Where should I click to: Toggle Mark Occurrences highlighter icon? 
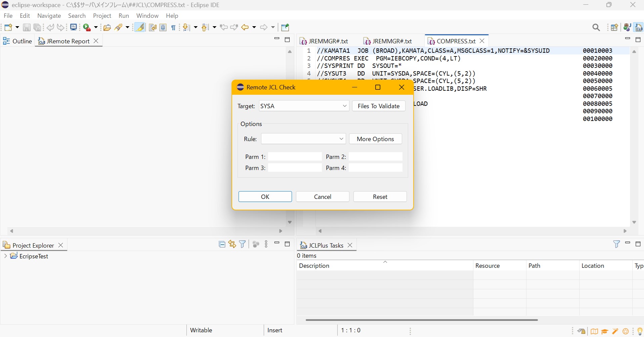[x=140, y=28]
